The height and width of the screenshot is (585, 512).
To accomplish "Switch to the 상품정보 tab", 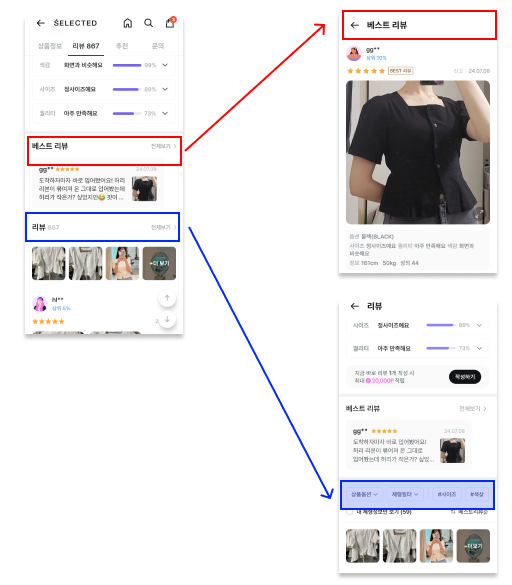I will tap(50, 46).
